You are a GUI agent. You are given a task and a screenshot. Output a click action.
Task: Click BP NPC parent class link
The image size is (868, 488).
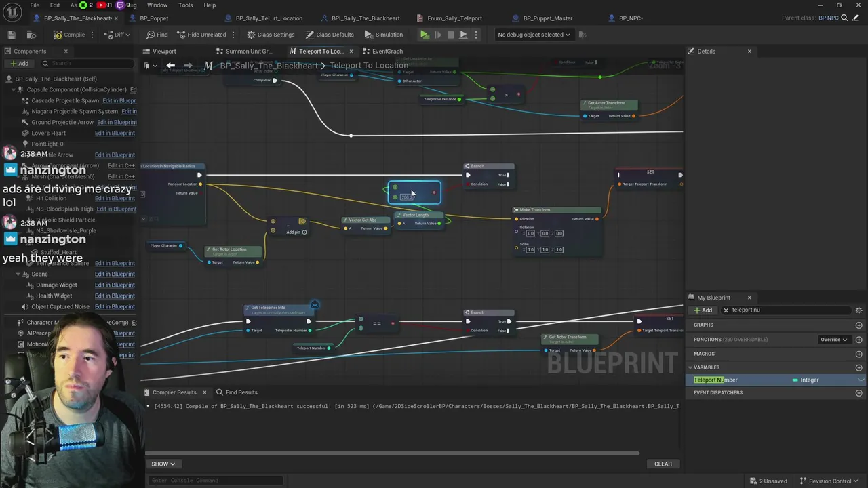tap(828, 18)
